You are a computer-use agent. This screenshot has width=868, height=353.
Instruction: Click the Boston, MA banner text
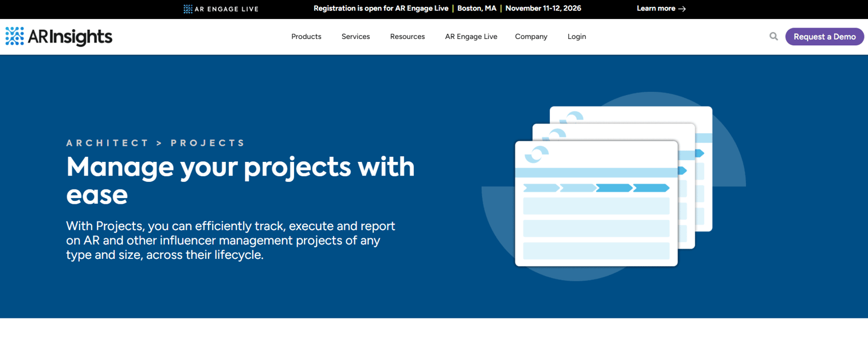(x=477, y=9)
